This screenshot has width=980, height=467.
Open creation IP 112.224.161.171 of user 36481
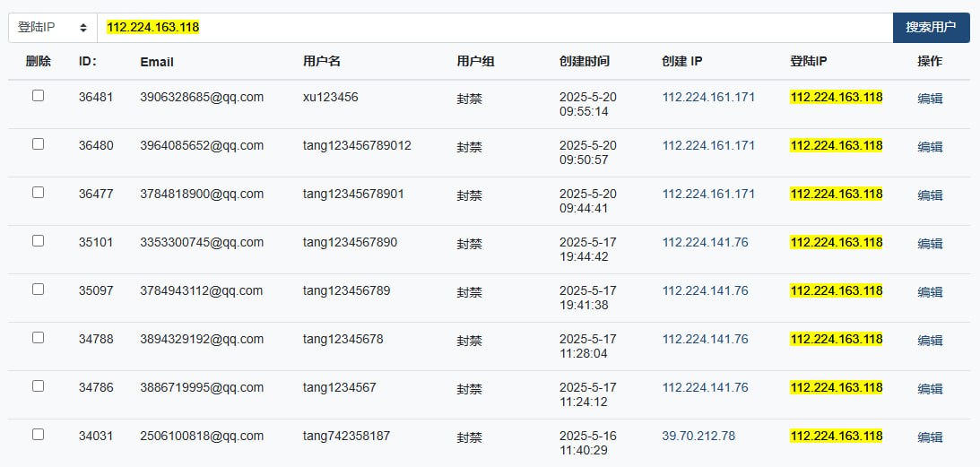click(708, 97)
